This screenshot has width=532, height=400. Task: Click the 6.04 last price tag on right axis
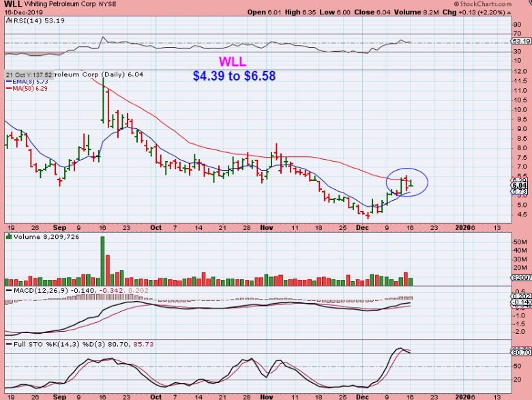[x=520, y=186]
